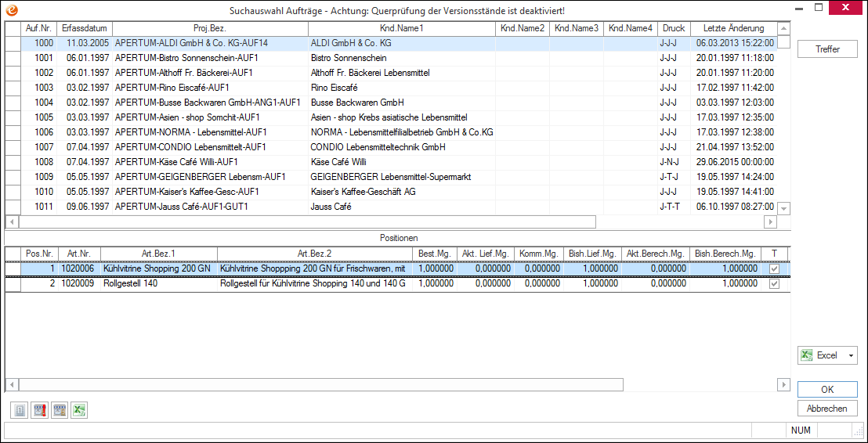
Task: Click the Komm.Mg. column header
Action: [x=538, y=254]
